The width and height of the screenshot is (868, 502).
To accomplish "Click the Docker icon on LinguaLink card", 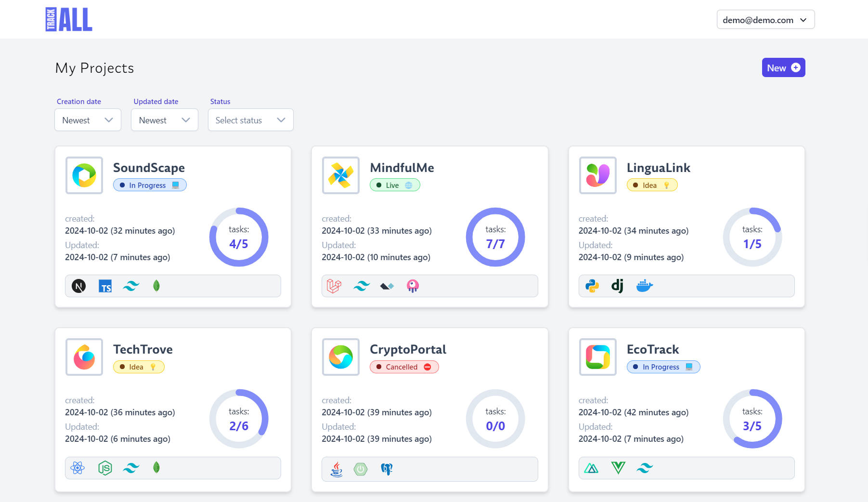I will point(644,286).
